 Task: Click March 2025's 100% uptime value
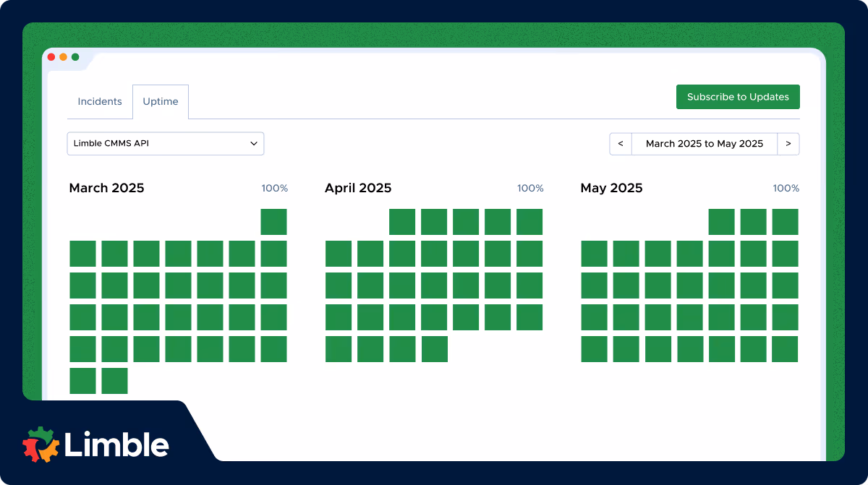275,188
